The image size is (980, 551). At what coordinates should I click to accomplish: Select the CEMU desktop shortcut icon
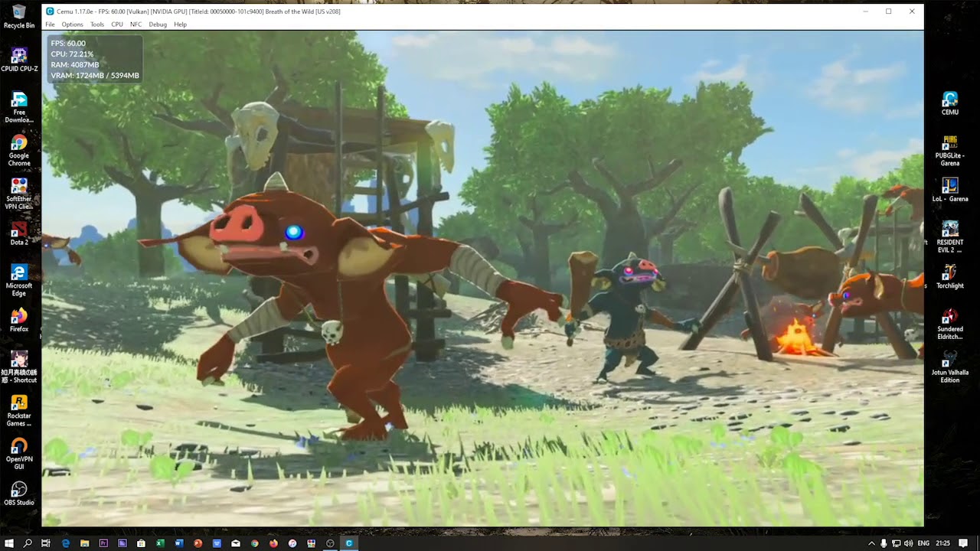[x=950, y=103]
